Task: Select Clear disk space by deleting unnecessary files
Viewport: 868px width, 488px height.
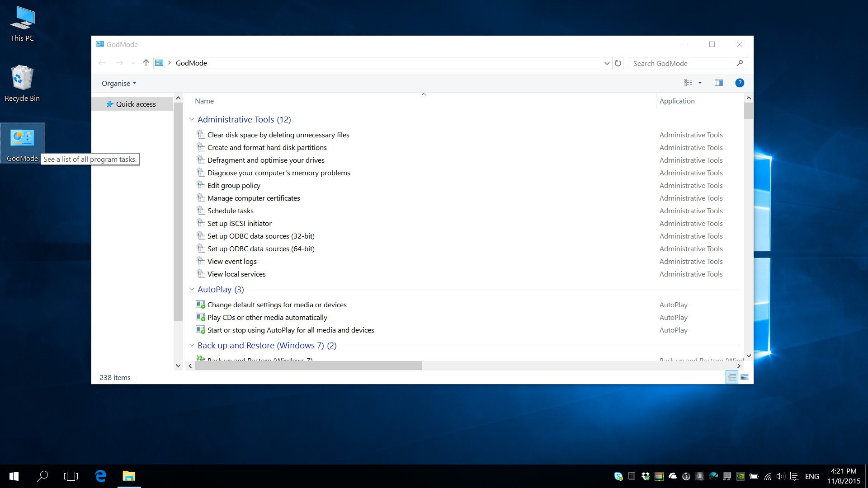Action: pyautogui.click(x=278, y=135)
